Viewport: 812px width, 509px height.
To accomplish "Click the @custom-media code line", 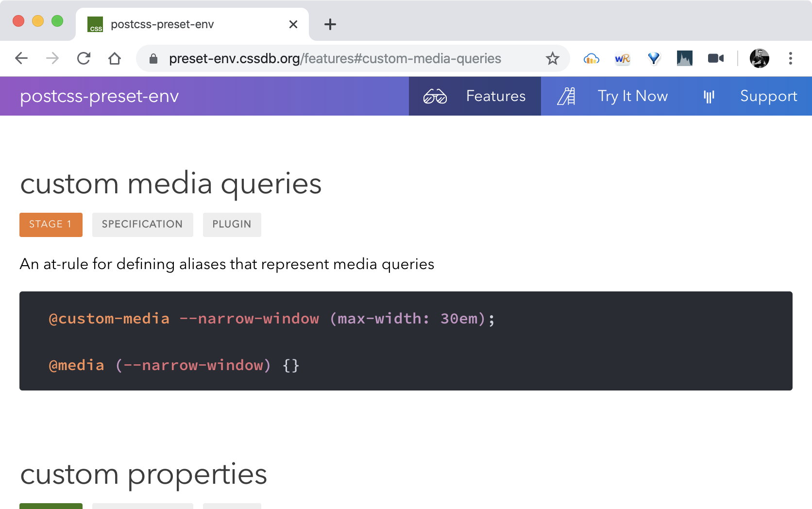I will (272, 319).
